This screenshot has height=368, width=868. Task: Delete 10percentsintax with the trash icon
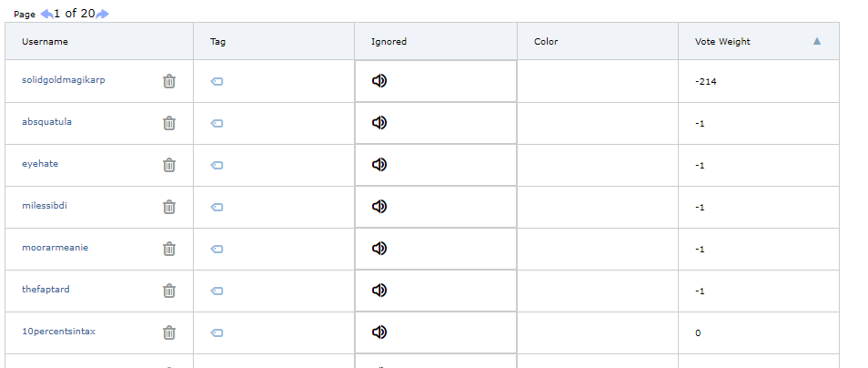coord(169,332)
